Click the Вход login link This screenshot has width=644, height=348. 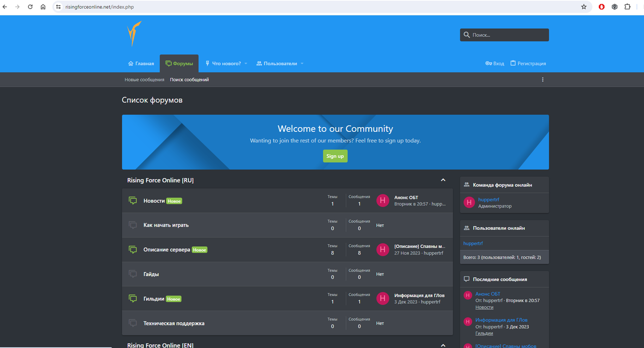tap(495, 63)
